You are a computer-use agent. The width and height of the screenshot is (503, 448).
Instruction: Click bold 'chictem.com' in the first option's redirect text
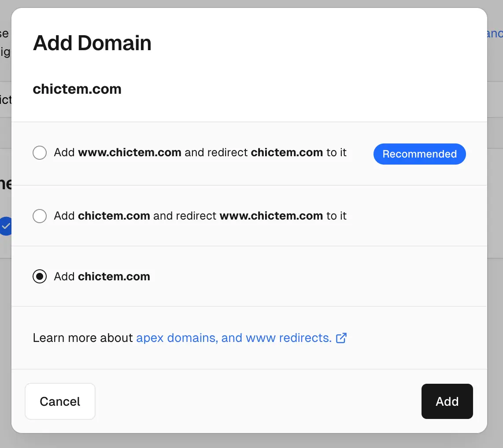pos(287,153)
